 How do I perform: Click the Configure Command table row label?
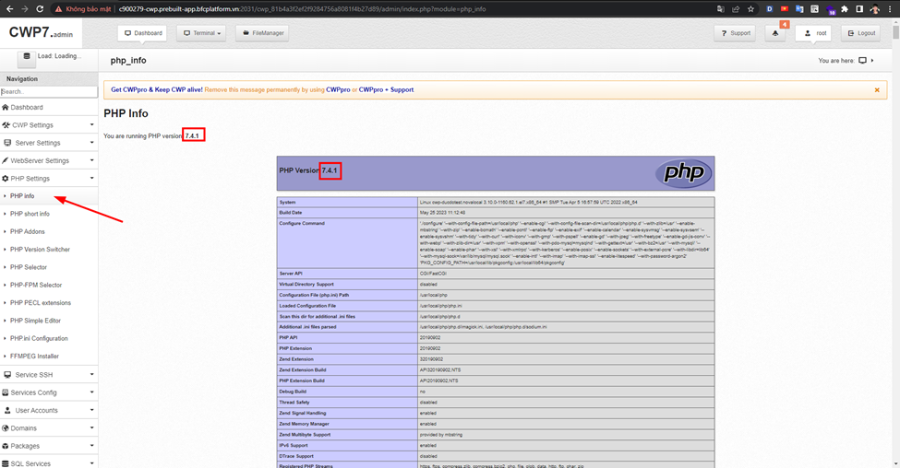pyautogui.click(x=302, y=223)
